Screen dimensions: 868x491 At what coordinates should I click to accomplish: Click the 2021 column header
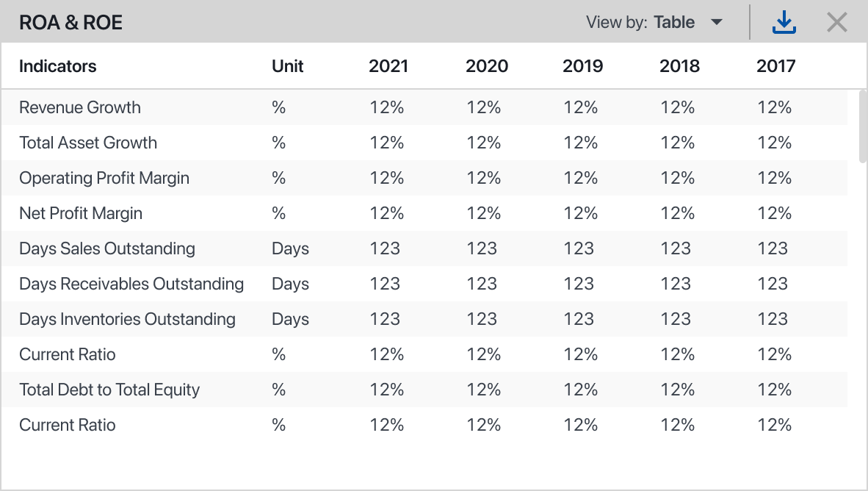tap(388, 66)
